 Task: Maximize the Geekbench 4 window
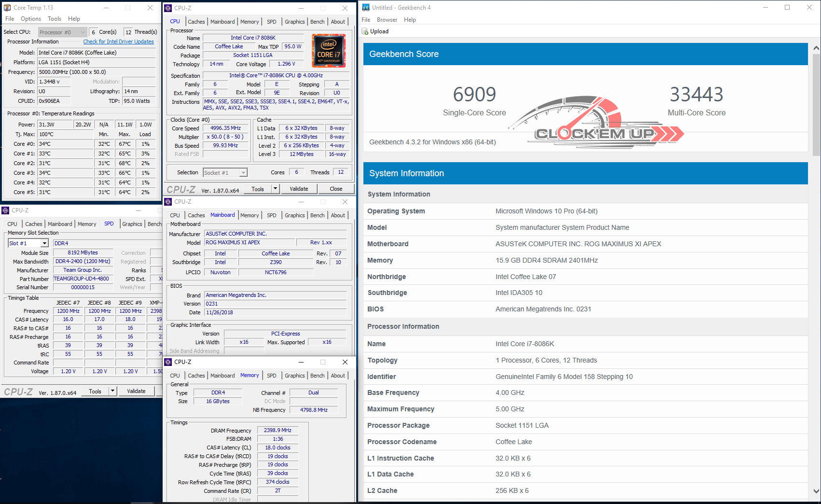(x=787, y=8)
